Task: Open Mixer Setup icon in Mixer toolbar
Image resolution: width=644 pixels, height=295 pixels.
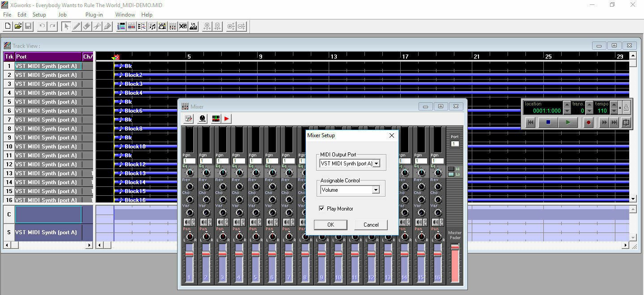Action: (x=189, y=118)
